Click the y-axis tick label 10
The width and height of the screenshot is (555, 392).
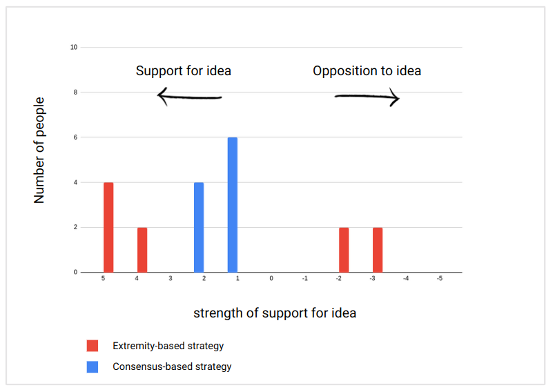[74, 47]
